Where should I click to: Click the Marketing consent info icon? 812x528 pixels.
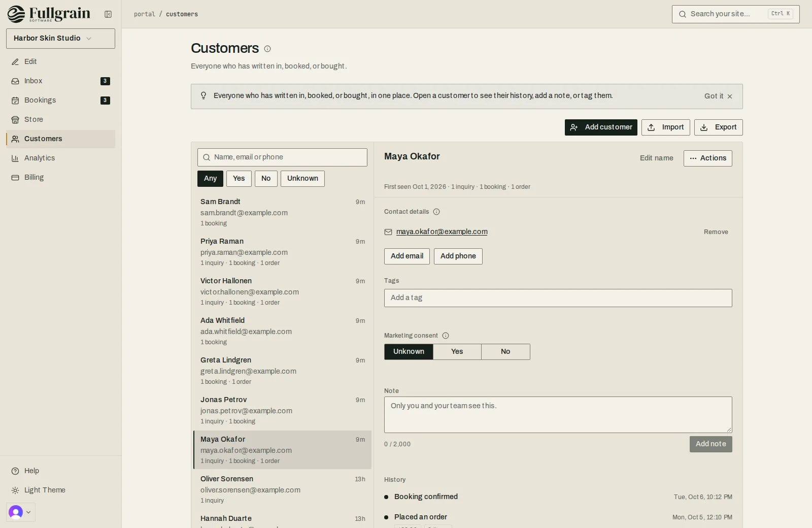[446, 336]
